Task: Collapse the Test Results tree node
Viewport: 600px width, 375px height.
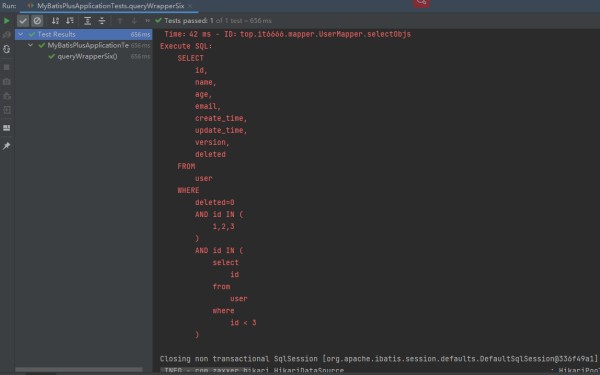Action: pyautogui.click(x=21, y=34)
